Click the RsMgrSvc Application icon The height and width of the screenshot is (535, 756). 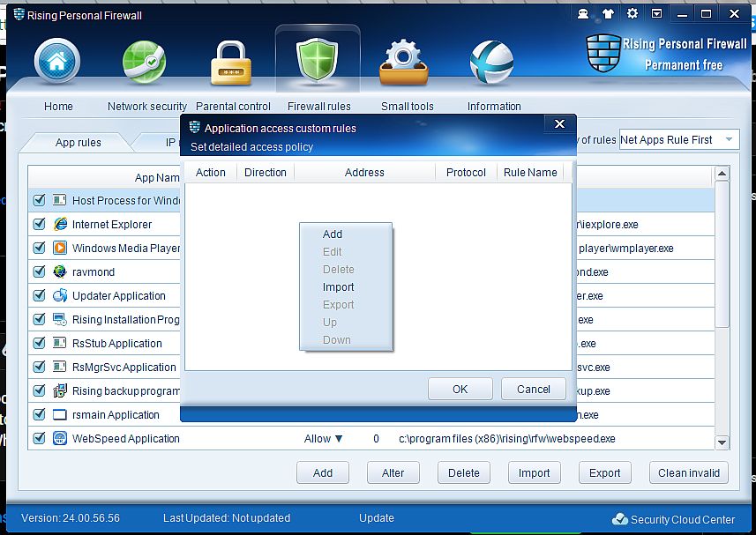click(60, 367)
